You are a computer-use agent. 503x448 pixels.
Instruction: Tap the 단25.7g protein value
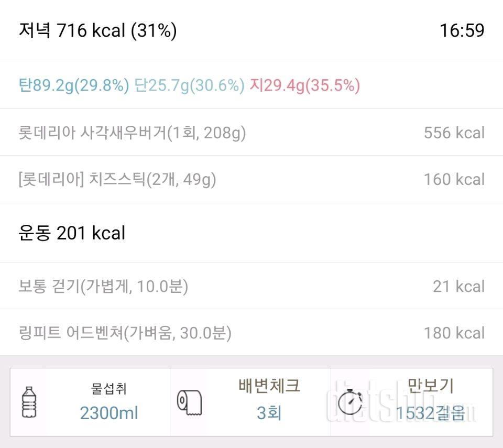pos(189,85)
